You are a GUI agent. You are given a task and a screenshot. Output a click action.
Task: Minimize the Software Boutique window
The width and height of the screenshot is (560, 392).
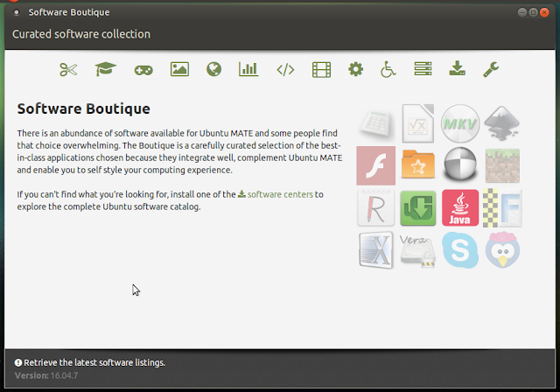(x=522, y=12)
